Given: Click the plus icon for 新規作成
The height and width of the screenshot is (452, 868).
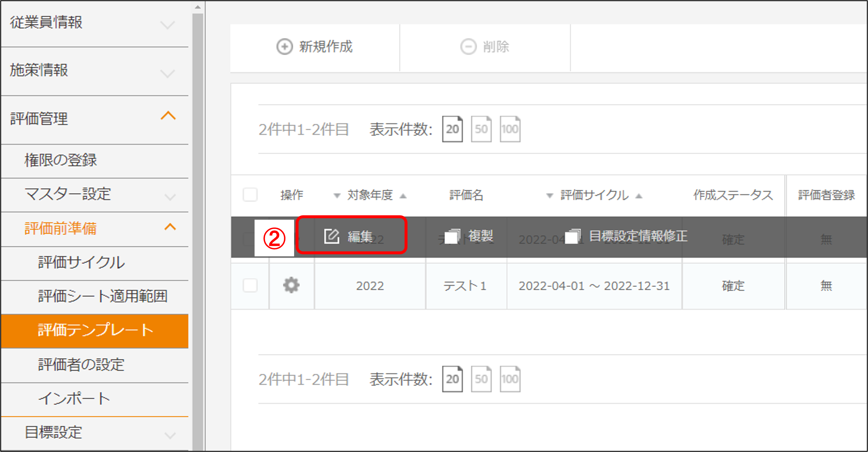Looking at the screenshot, I should (284, 47).
